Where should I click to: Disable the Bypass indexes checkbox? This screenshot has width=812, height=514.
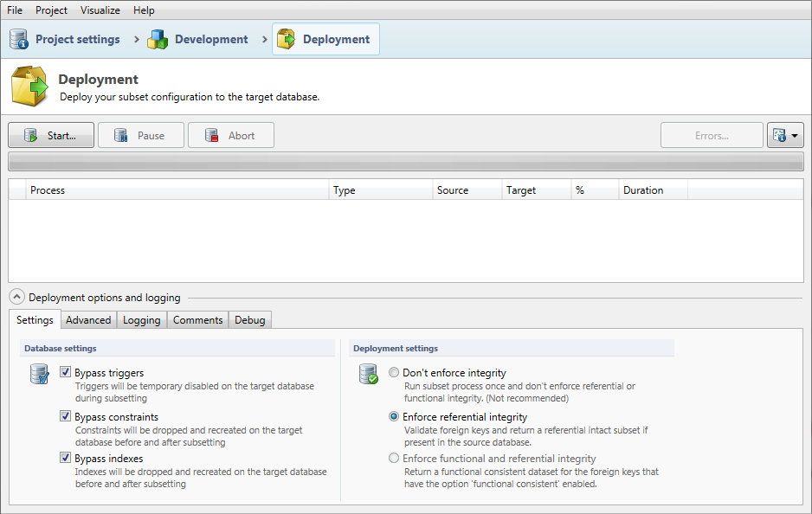tap(66, 459)
